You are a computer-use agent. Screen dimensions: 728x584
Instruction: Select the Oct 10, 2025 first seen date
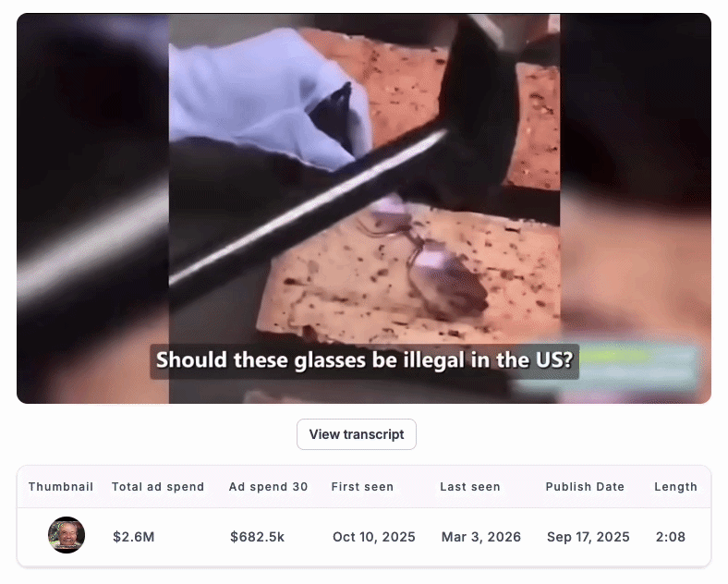tap(374, 537)
